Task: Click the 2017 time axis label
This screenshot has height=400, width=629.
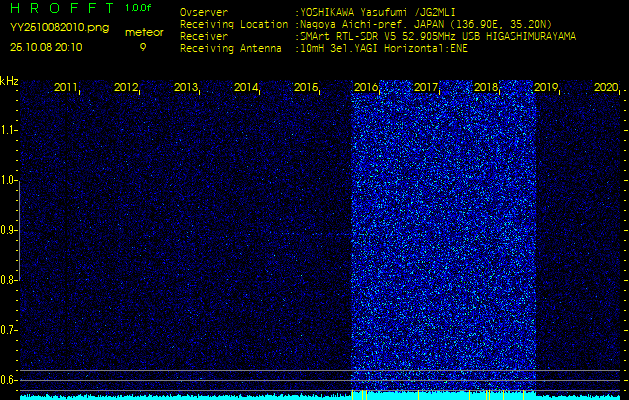Action: click(426, 87)
